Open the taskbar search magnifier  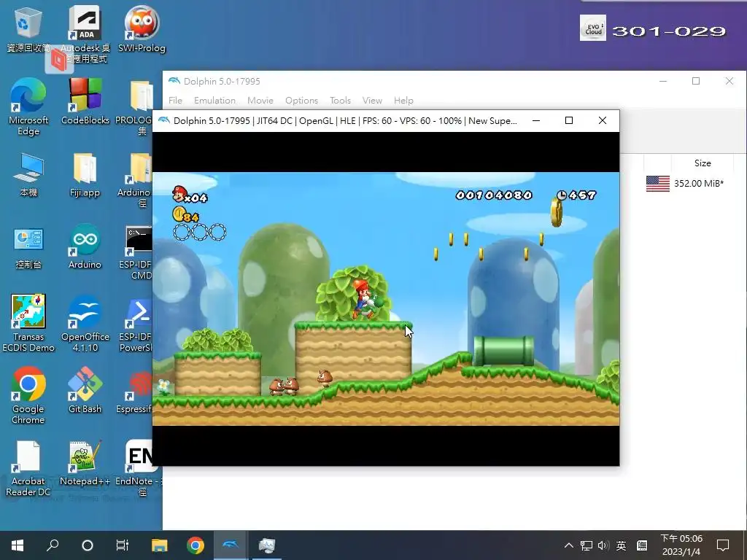pyautogui.click(x=53, y=545)
